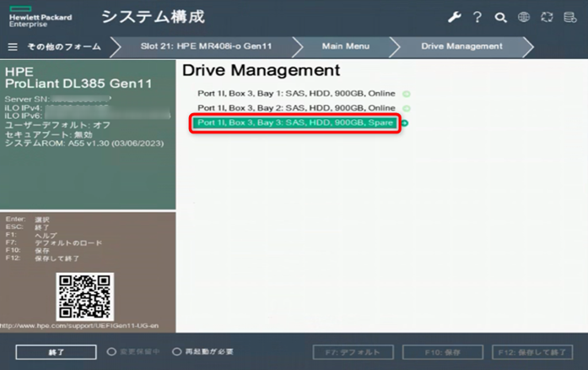
Task: Click the database stack icon in header
Action: (x=570, y=17)
